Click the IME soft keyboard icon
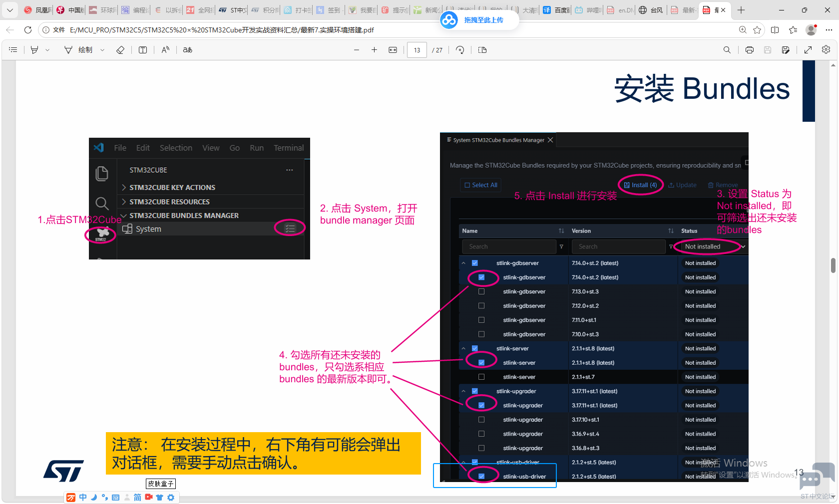Image resolution: width=839 pixels, height=504 pixels. click(x=115, y=498)
